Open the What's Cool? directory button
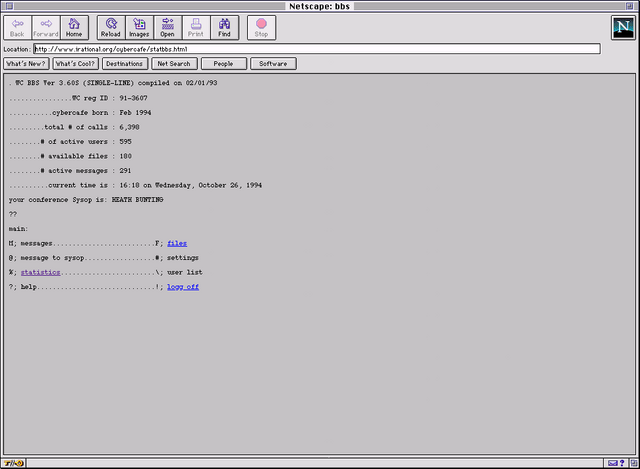 [x=76, y=63]
